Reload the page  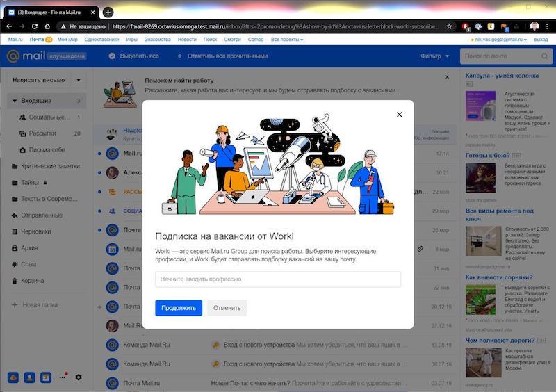[x=34, y=26]
